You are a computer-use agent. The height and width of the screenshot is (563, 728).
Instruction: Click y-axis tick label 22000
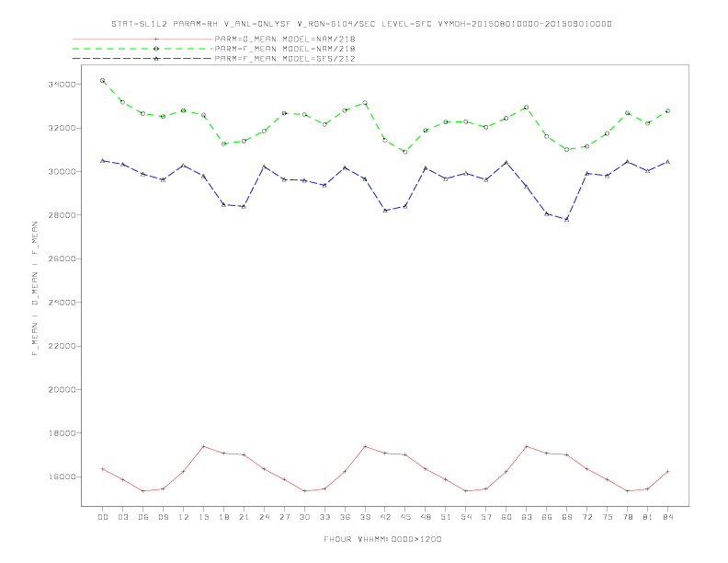62,347
